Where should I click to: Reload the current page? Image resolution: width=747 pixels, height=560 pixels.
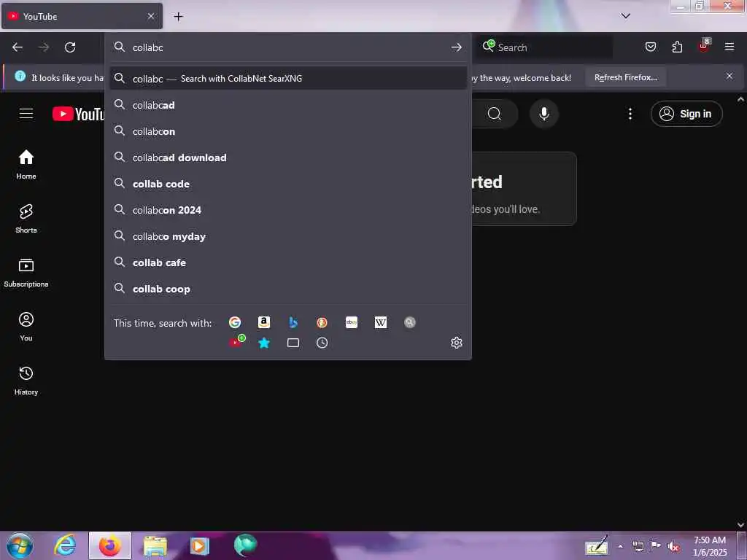(x=70, y=47)
